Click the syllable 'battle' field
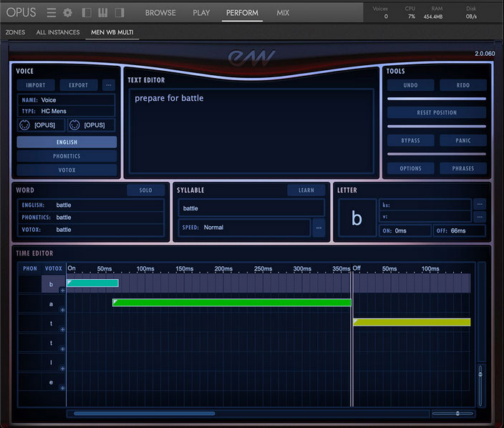Screen dimensions: 504x428 (x=251, y=208)
